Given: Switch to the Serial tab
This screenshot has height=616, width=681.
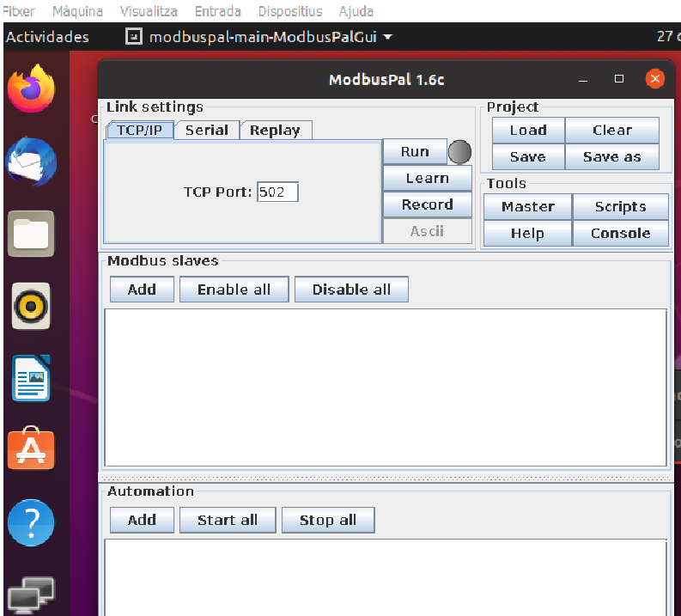Looking at the screenshot, I should point(207,131).
